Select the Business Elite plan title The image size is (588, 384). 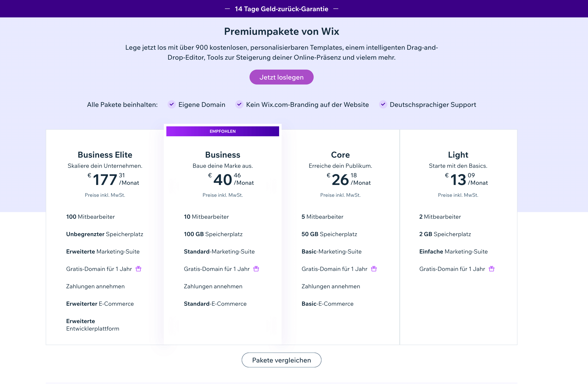point(105,155)
